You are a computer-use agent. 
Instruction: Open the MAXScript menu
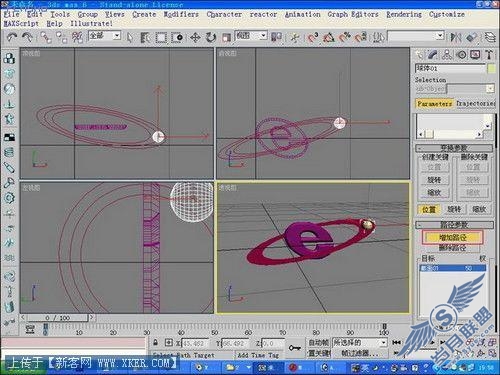[x=21, y=24]
